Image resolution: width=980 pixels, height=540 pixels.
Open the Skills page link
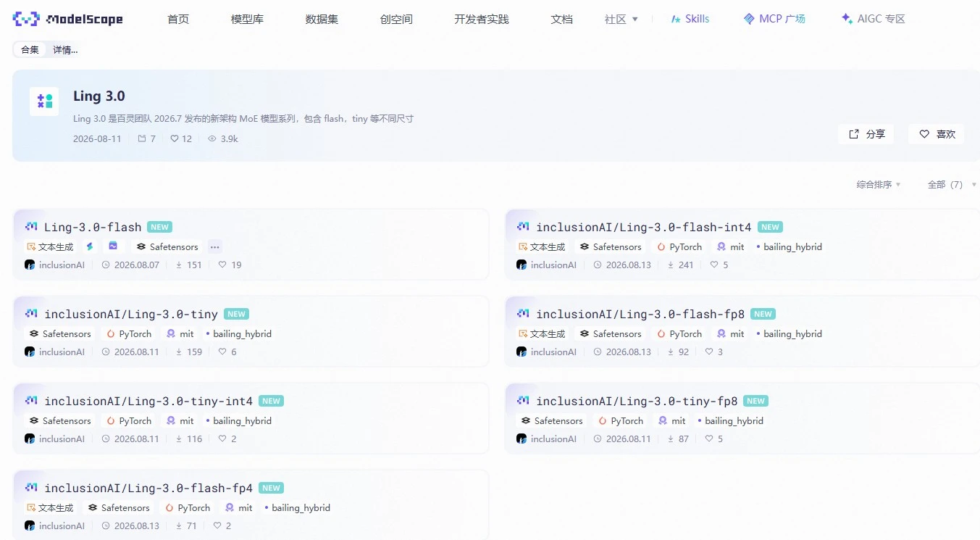[x=690, y=19]
